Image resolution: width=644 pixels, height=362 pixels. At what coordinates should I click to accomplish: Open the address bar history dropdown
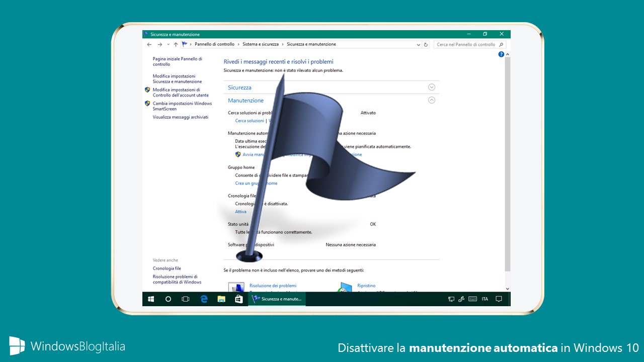click(419, 44)
